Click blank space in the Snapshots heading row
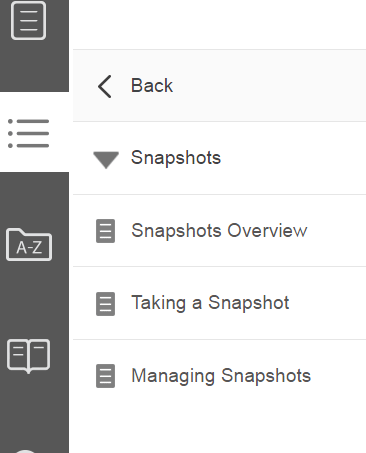This screenshot has height=453, width=366. tap(293, 158)
